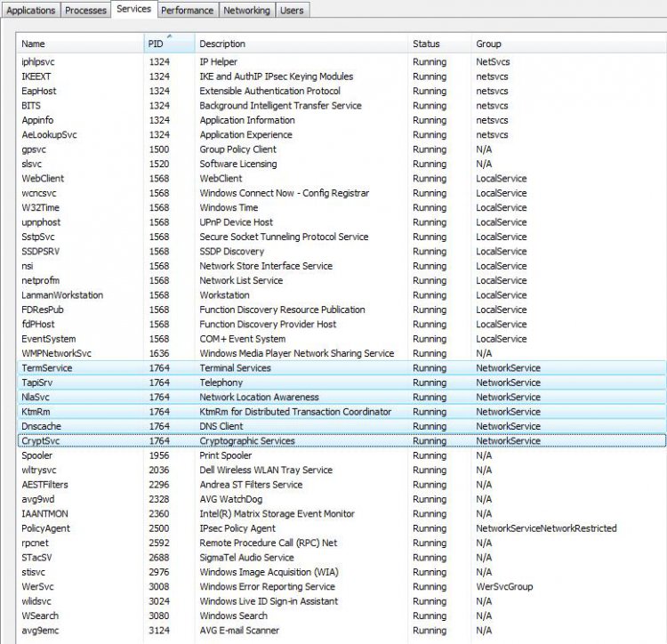Click the NetworkServiceNetworkRestricted group cell
Screen dimensions: 667x644
(546, 528)
